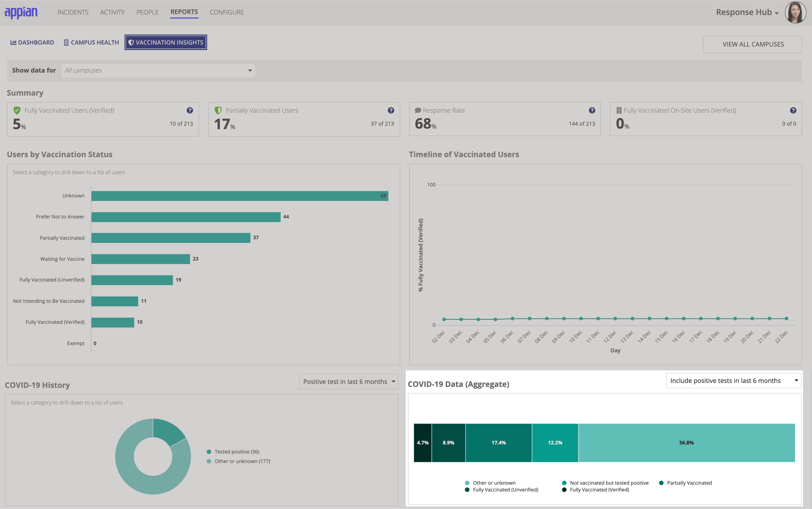The height and width of the screenshot is (509, 812).
Task: Select the Unknown bar with 69 users
Action: (240, 196)
